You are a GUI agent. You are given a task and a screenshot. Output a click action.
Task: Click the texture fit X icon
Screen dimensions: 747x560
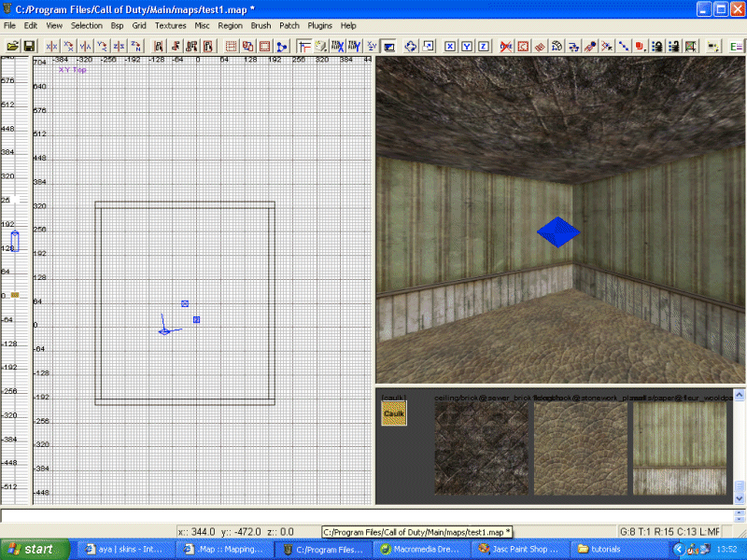point(338,46)
